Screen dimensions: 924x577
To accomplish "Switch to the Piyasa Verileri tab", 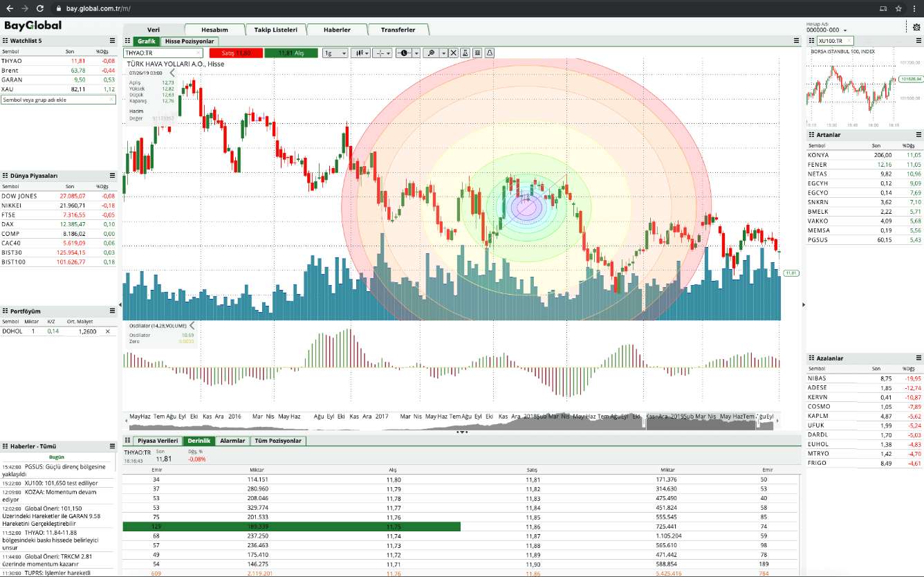I will [158, 441].
